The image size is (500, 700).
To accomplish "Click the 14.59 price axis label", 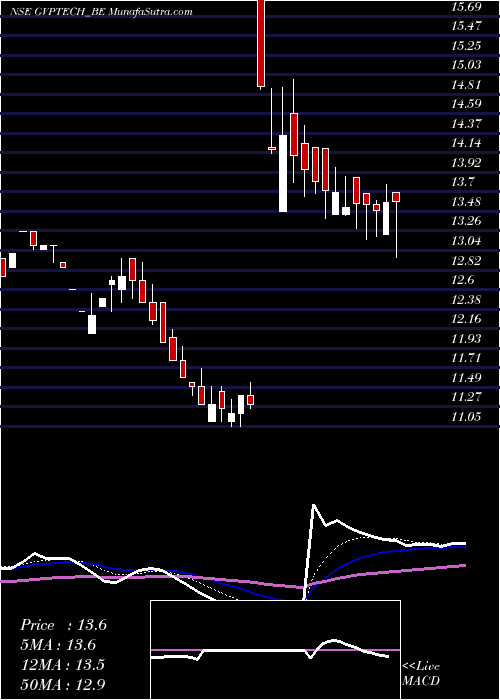I will (466, 104).
